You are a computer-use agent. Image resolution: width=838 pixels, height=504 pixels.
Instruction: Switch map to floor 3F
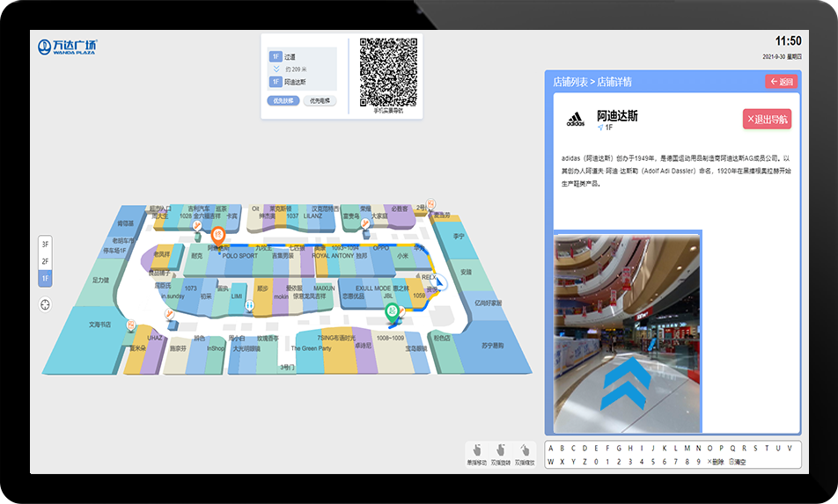click(x=45, y=244)
